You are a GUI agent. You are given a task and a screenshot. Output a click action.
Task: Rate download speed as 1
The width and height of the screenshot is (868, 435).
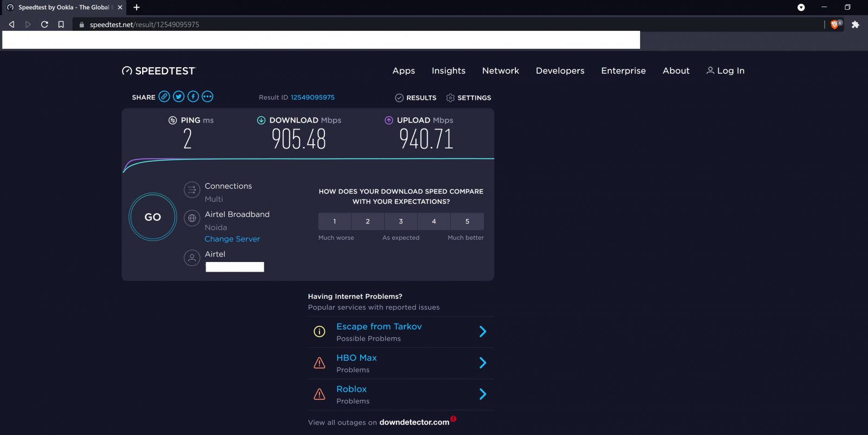pyautogui.click(x=335, y=221)
